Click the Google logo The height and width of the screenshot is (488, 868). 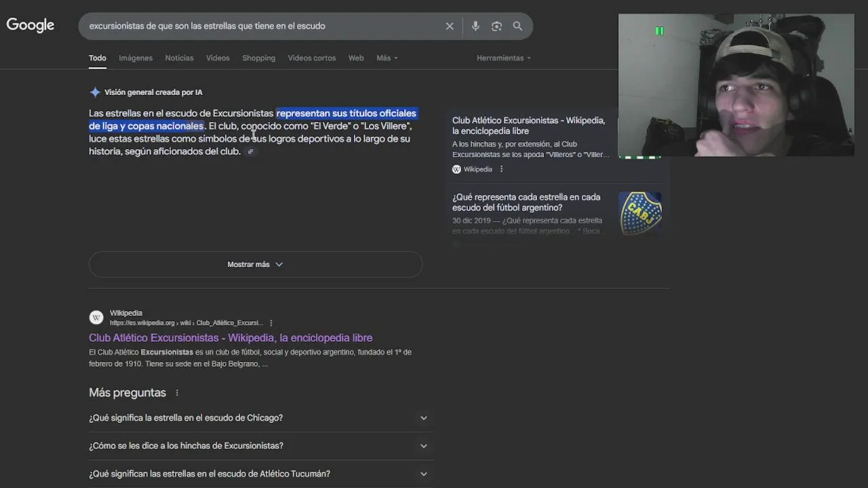click(x=31, y=25)
